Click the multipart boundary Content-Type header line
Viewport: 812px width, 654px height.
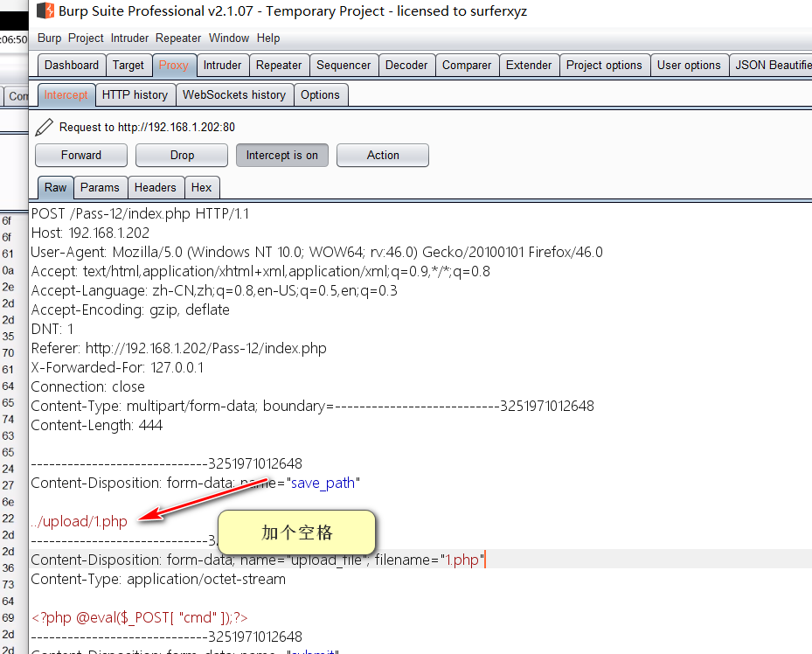pyautogui.click(x=313, y=406)
